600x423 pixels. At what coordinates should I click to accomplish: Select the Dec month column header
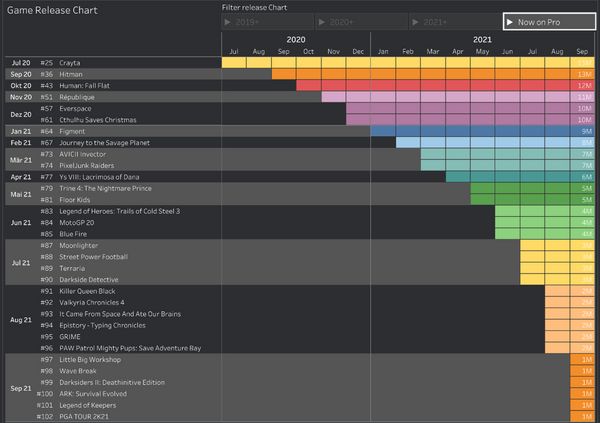coord(358,51)
